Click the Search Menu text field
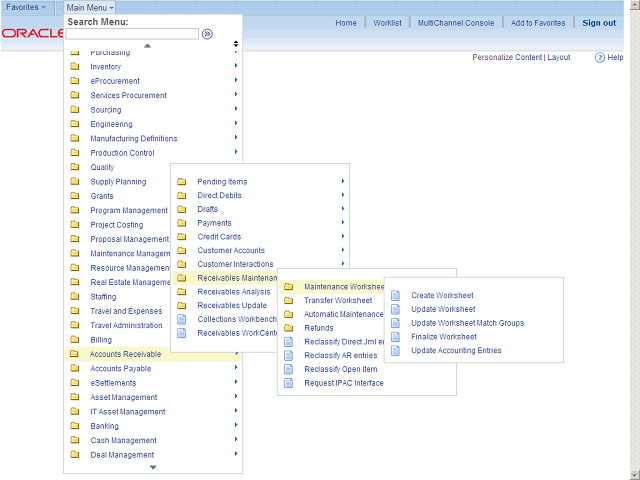640x480 pixels. click(x=132, y=34)
